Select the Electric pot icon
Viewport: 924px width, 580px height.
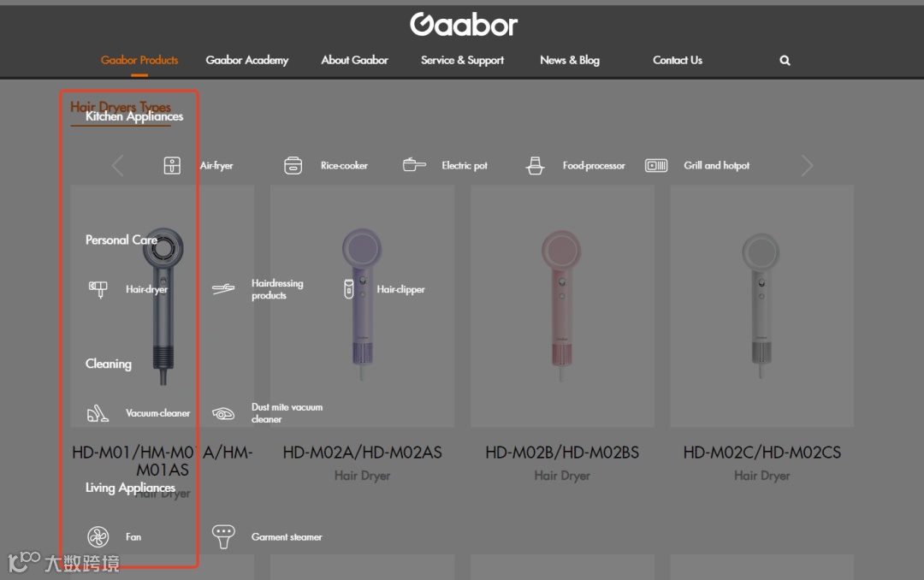[414, 165]
